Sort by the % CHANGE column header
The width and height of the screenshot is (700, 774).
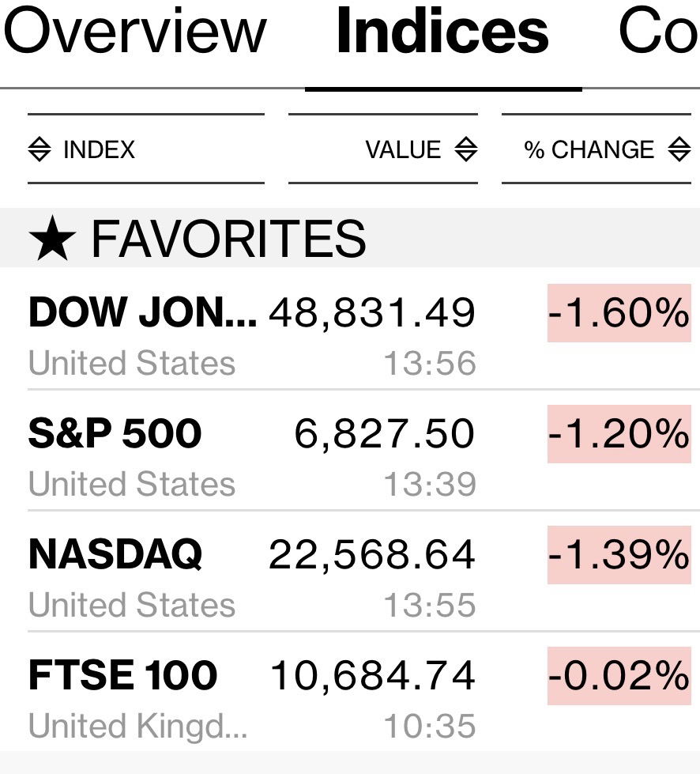(589, 149)
